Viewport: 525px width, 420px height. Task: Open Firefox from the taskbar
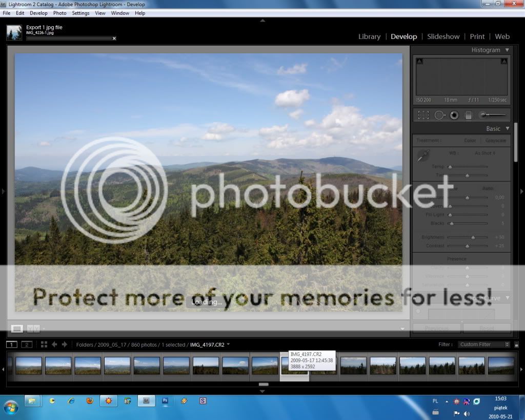point(90,401)
